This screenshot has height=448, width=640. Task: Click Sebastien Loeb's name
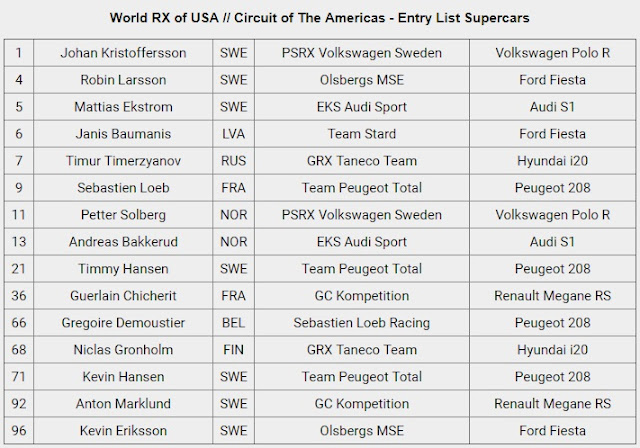pyautogui.click(x=121, y=186)
